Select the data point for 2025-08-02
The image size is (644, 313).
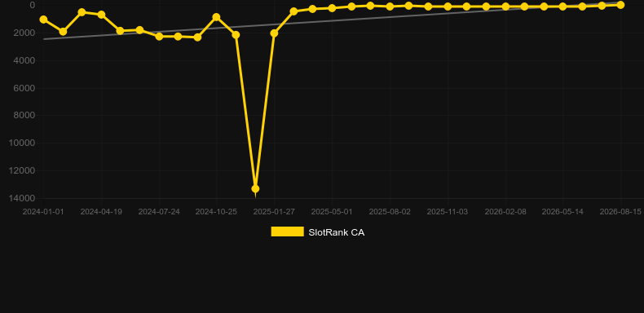(x=390, y=7)
